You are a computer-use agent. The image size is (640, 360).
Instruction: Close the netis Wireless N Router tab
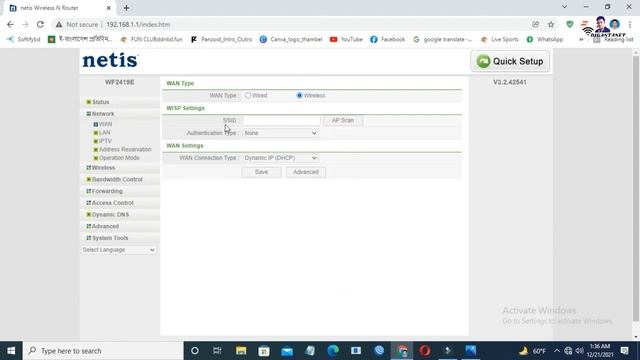pyautogui.click(x=109, y=8)
